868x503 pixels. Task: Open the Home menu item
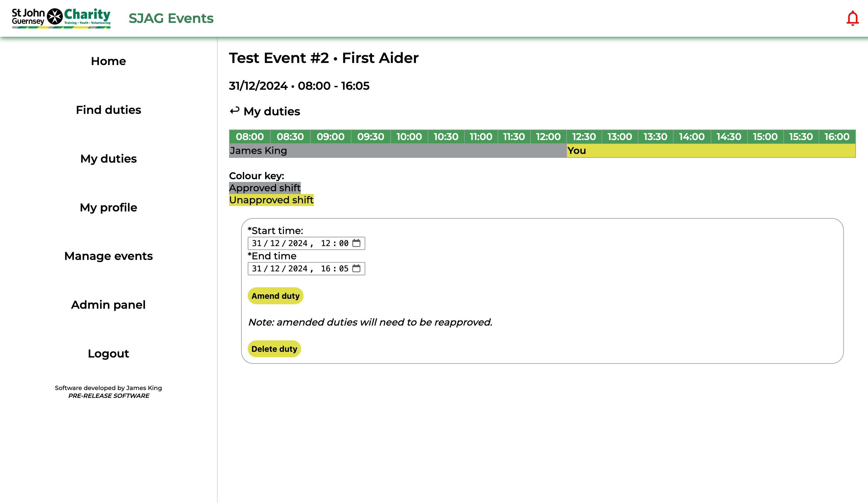click(108, 61)
